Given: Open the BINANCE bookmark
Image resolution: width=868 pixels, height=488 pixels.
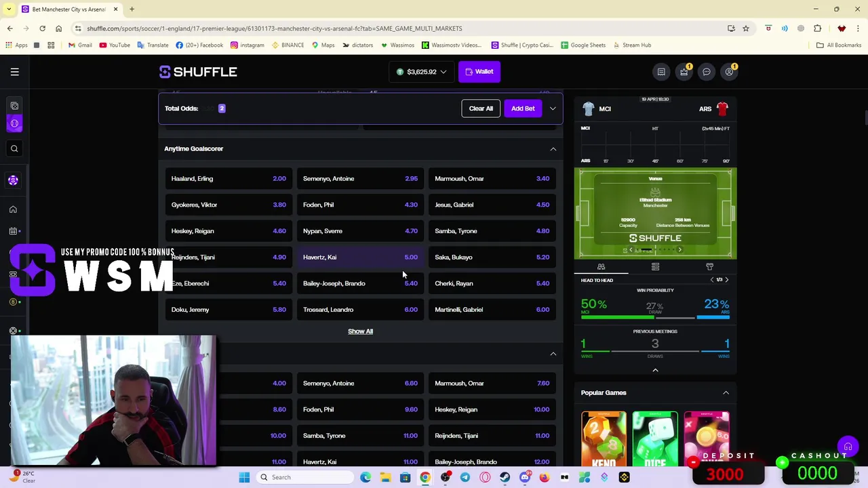Looking at the screenshot, I should pos(288,45).
